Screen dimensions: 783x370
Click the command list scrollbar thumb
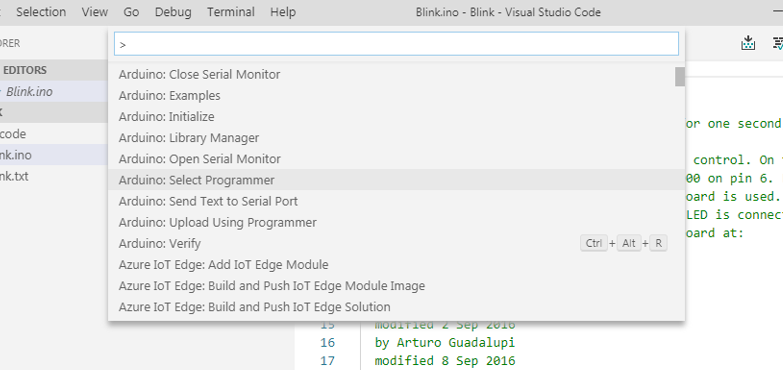[x=680, y=76]
